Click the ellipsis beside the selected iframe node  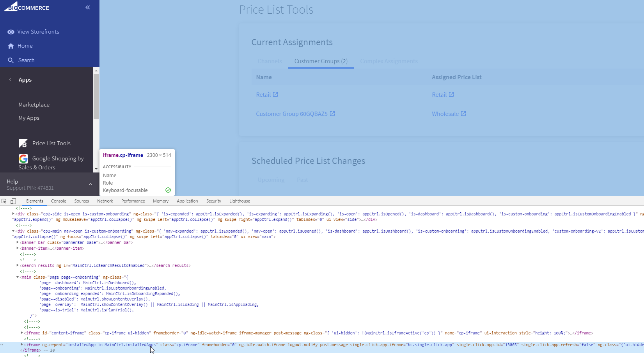(x=2, y=345)
